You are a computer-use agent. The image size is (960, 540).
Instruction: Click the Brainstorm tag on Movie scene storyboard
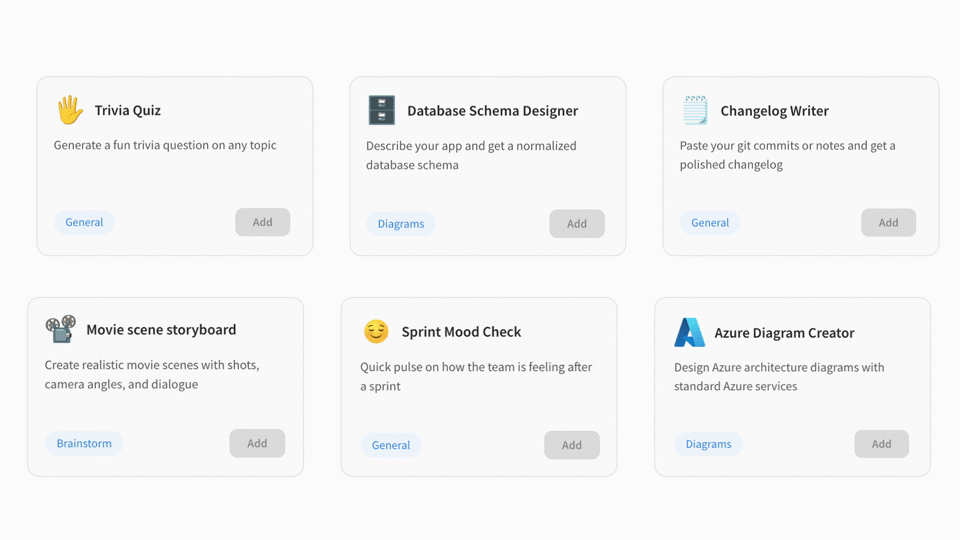click(x=84, y=443)
